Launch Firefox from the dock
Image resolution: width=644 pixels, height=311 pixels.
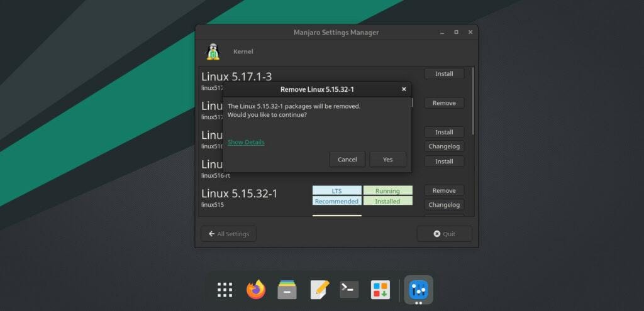tap(256, 290)
